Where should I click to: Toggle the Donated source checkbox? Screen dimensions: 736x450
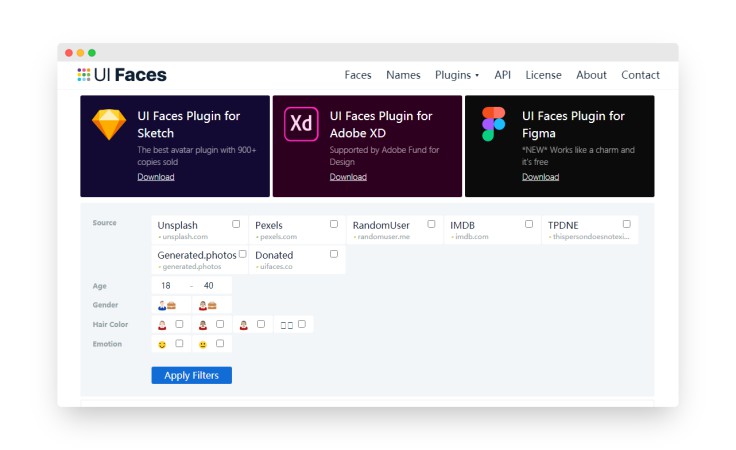[334, 254]
